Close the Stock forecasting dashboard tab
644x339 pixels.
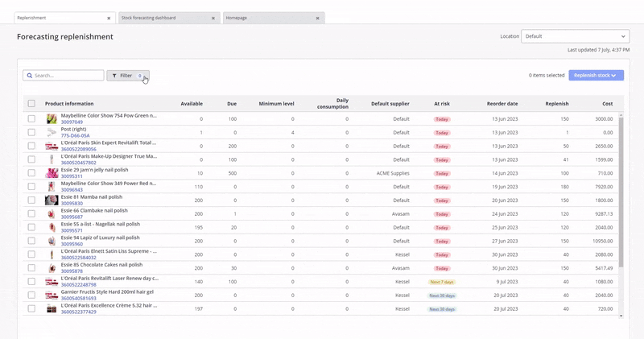pyautogui.click(x=213, y=18)
